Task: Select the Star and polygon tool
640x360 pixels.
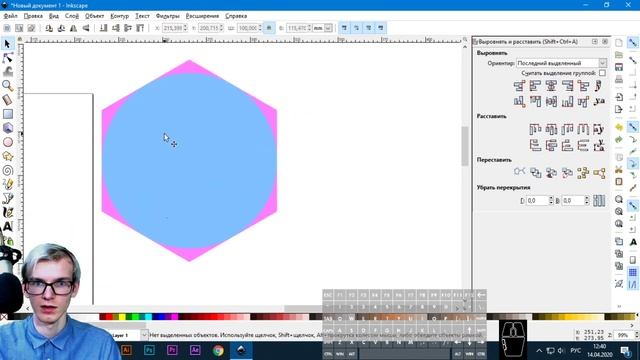Action: 7,156
